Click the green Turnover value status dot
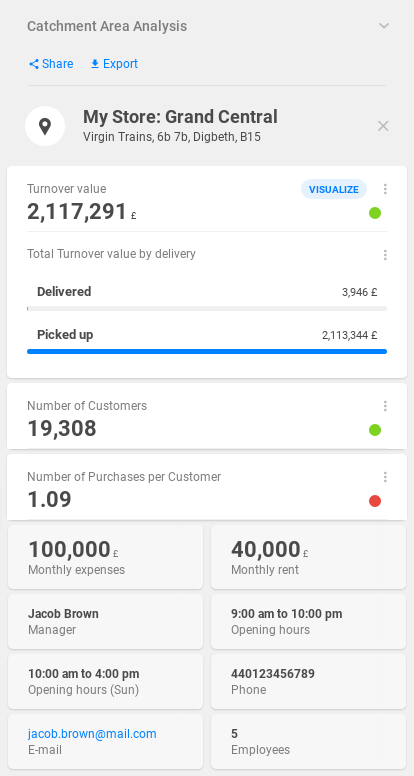This screenshot has height=776, width=414. 375,213
